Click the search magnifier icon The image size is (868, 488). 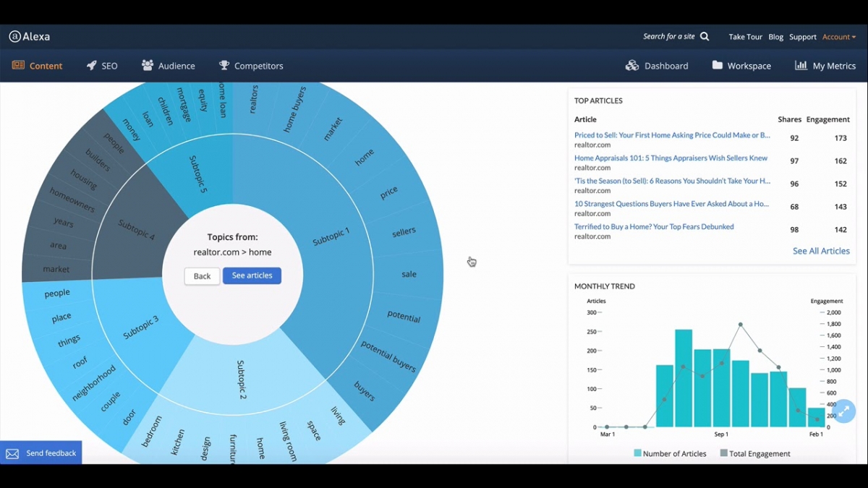click(705, 36)
